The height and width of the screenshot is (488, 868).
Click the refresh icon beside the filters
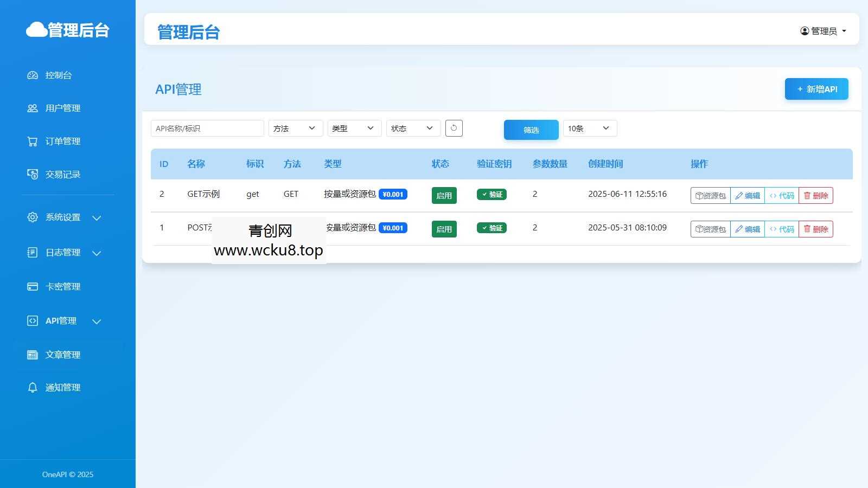454,128
